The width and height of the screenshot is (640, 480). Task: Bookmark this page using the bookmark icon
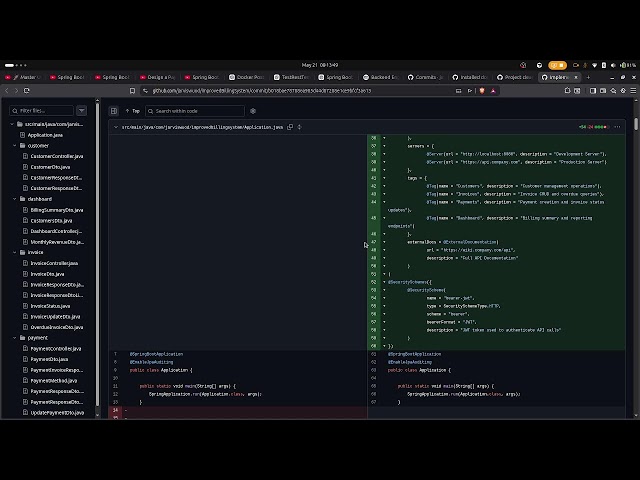(x=132, y=91)
